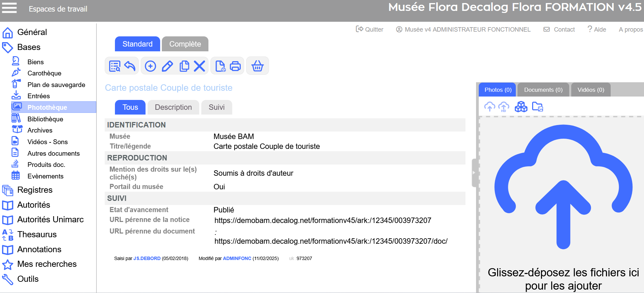Expand the Thesaurus sidebar section
Screen dimensions: 644x293
click(37, 235)
